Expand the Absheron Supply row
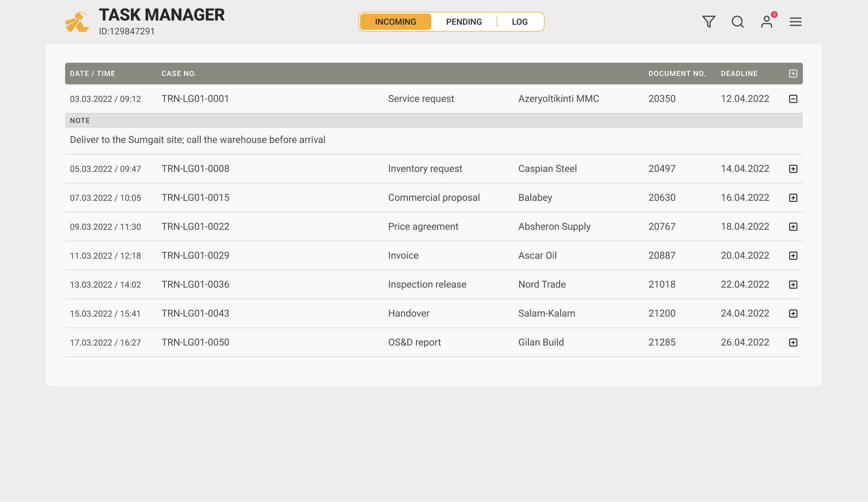This screenshot has height=502, width=868. tap(793, 227)
